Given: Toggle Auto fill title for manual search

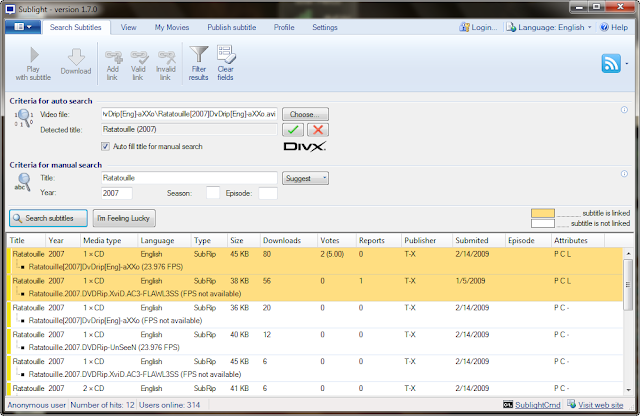Looking at the screenshot, I should [105, 146].
